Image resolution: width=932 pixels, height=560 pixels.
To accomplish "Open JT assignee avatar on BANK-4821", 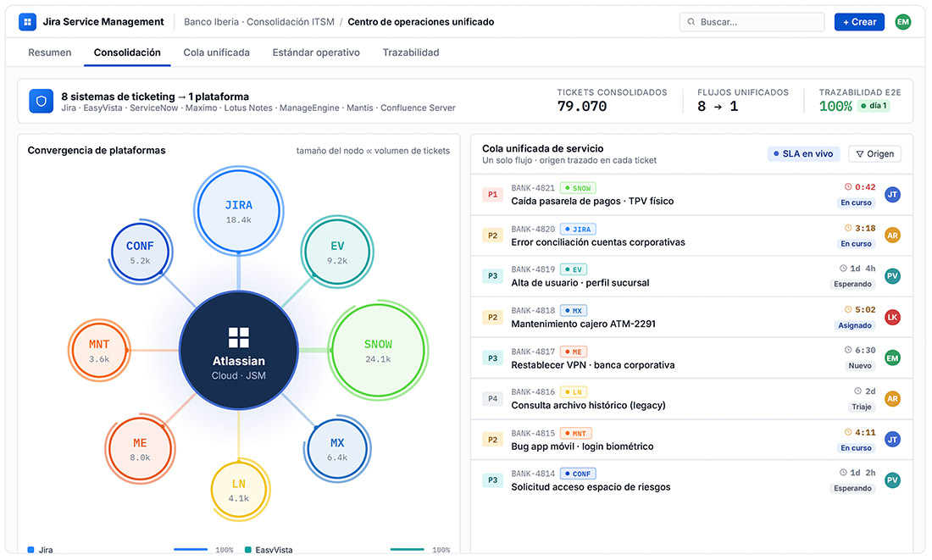I will click(892, 194).
